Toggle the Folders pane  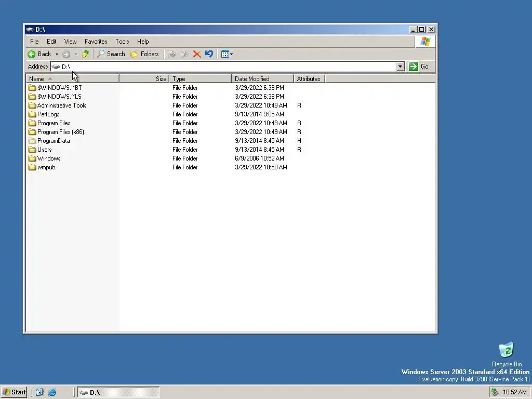(x=144, y=54)
